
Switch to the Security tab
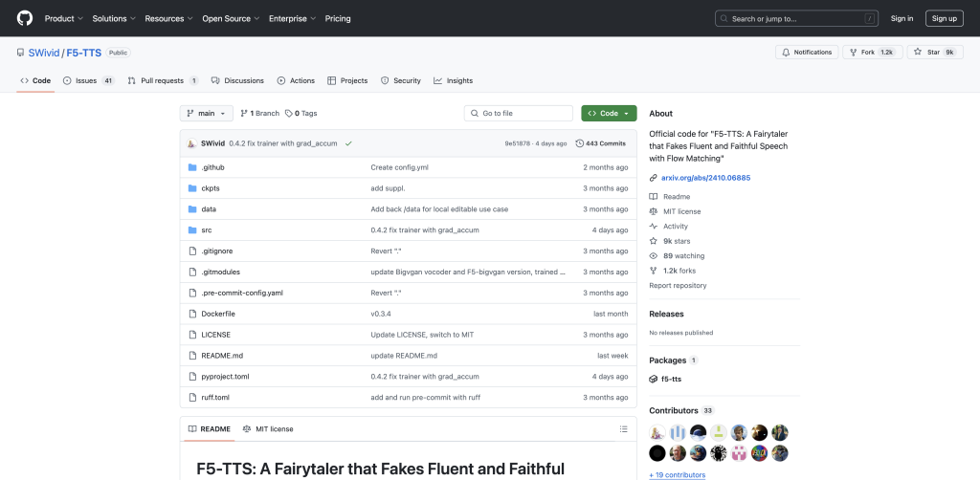point(401,80)
